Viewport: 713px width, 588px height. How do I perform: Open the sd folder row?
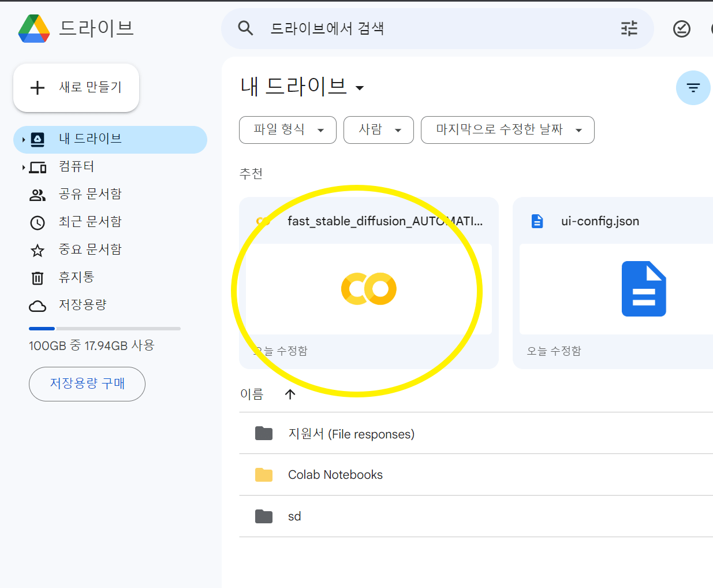pos(476,516)
